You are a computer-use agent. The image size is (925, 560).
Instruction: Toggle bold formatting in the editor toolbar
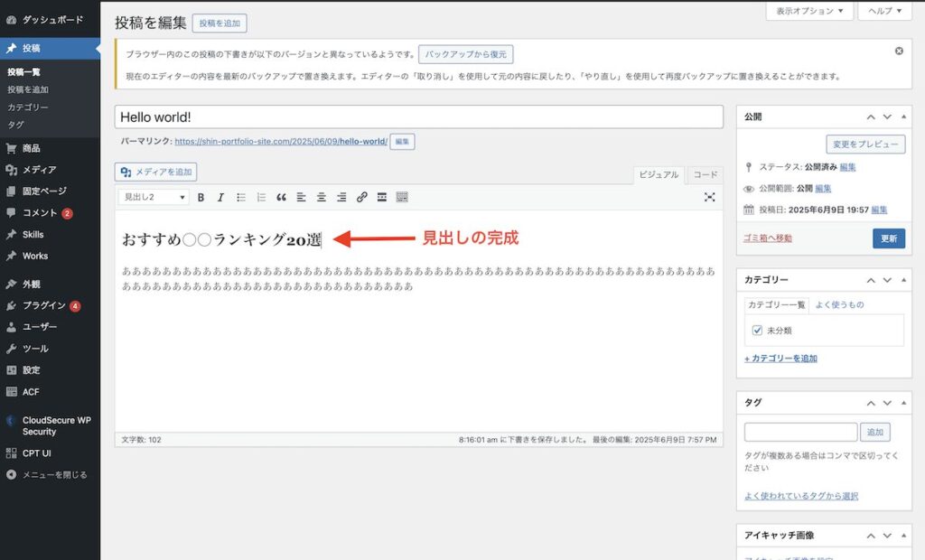point(201,197)
